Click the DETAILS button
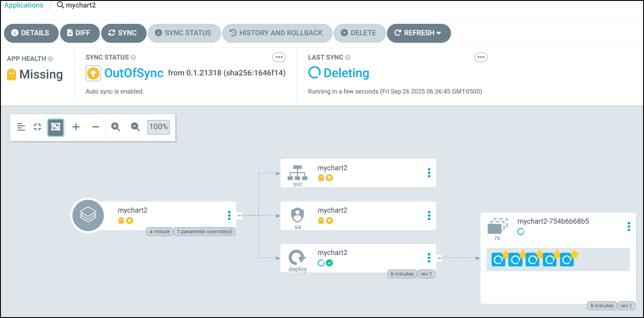The image size is (644, 318). tap(31, 33)
